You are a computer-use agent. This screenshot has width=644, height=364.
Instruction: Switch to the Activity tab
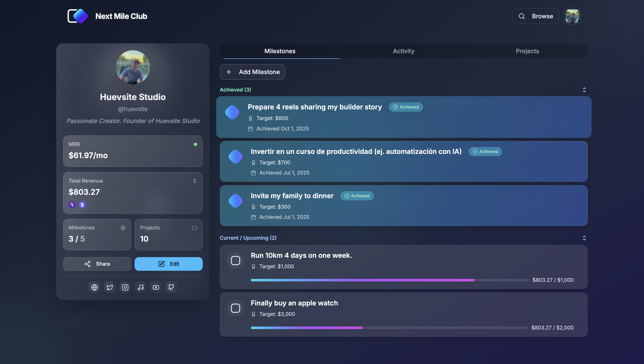[403, 51]
